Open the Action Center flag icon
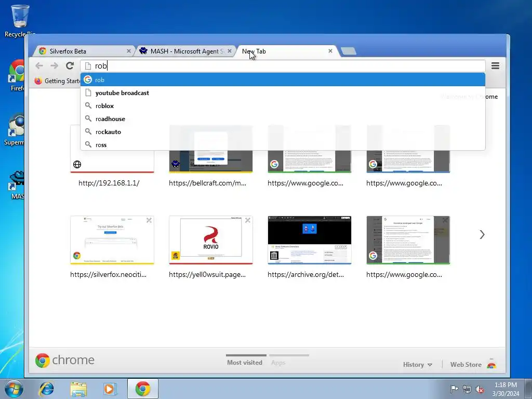This screenshot has height=399, width=532. (454, 389)
